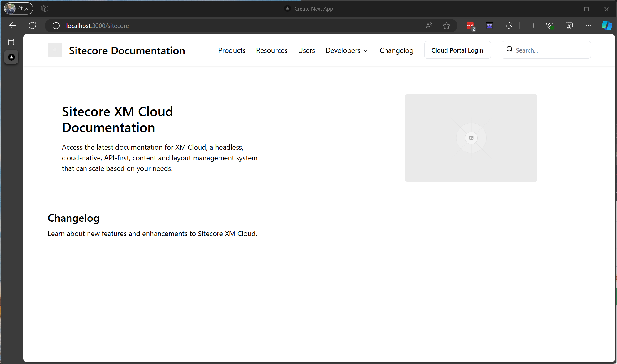Image resolution: width=617 pixels, height=364 pixels.
Task: Launch the Copilot icon
Action: (607, 26)
